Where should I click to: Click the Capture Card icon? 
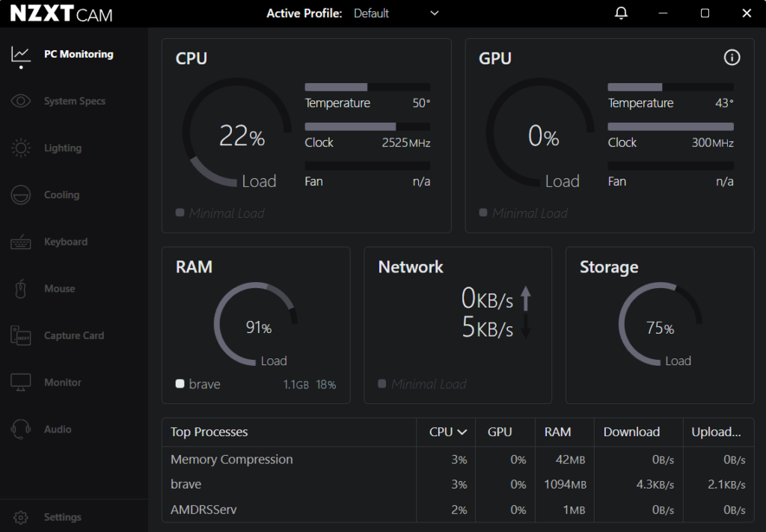point(21,336)
